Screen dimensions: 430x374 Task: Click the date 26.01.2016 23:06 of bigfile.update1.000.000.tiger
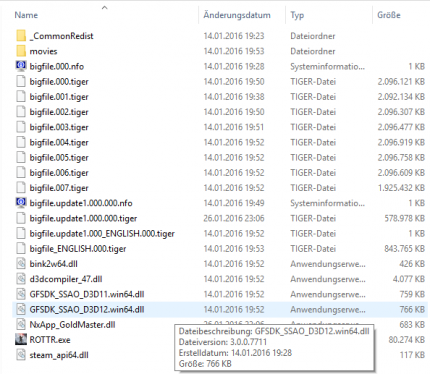click(234, 218)
